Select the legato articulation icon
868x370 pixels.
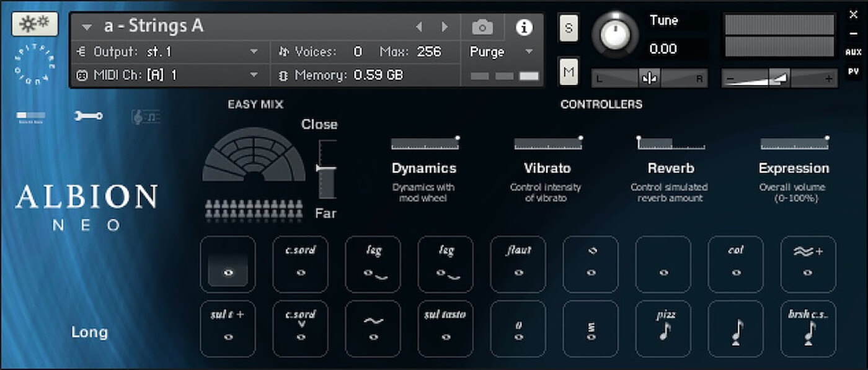373,264
